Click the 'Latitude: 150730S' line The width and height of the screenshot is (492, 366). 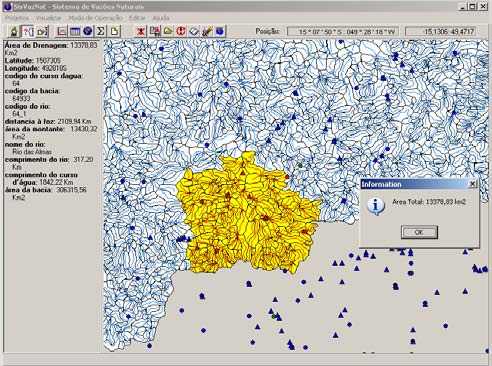click(x=33, y=61)
